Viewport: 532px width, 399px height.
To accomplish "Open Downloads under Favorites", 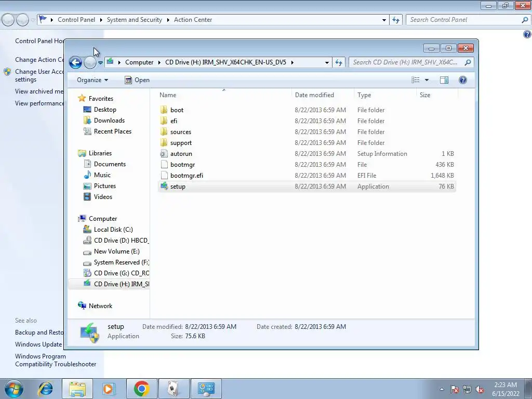I will (x=109, y=121).
